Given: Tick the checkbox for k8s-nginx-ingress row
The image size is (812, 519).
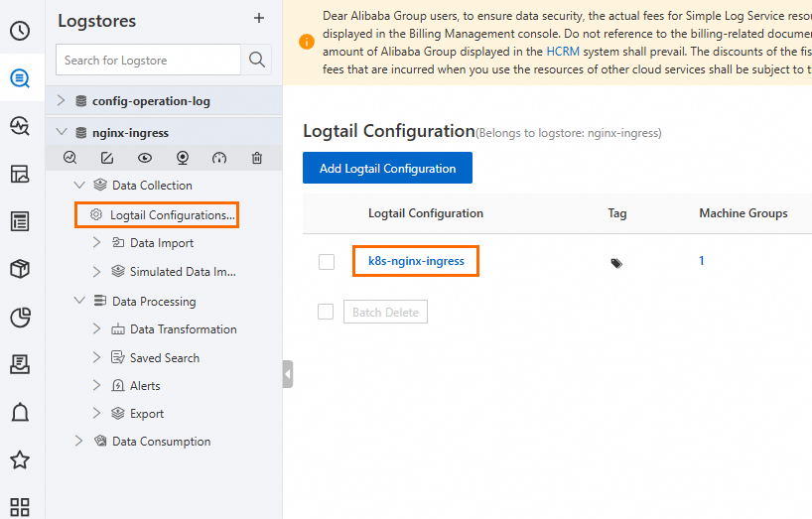Looking at the screenshot, I should coord(327,262).
